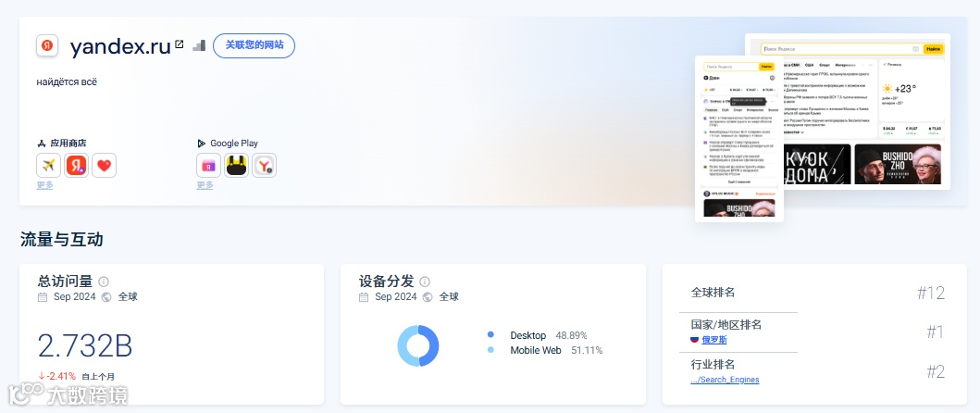The image size is (980, 413).
Task: Open the Yandex Browser Google Play app icon
Action: coord(265,165)
